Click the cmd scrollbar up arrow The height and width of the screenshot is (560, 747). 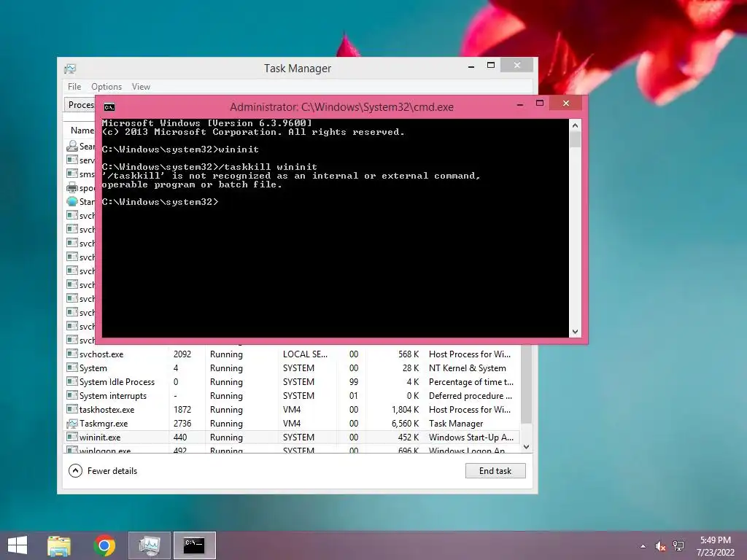pos(575,125)
